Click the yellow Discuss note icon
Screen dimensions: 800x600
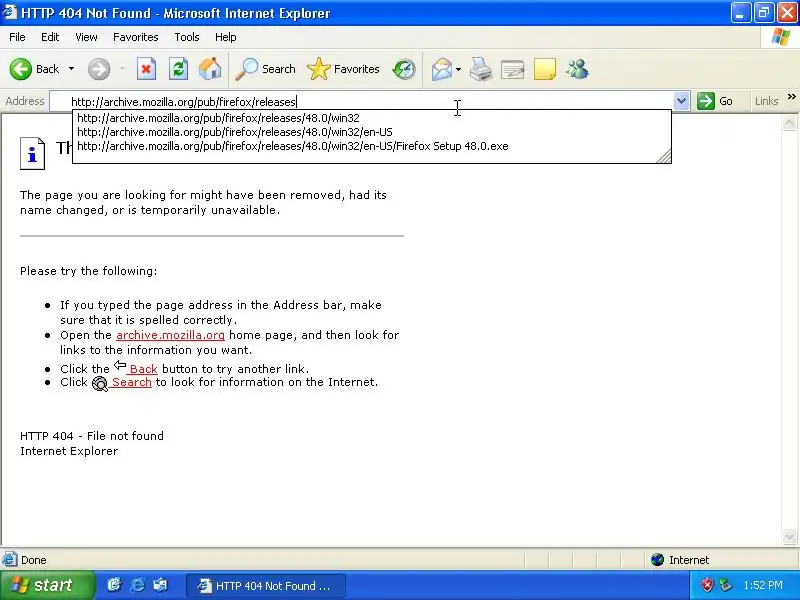coord(544,69)
